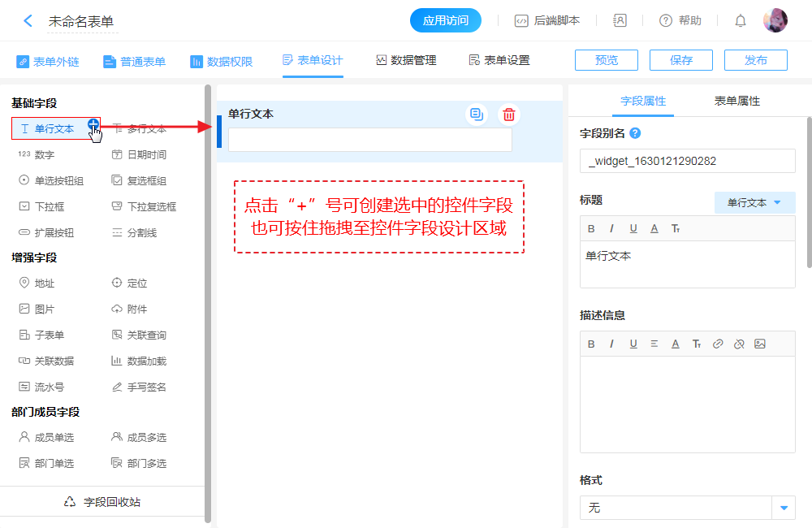The image size is (812, 528).
Task: Open the 单行文本 title type dropdown
Action: [x=754, y=202]
